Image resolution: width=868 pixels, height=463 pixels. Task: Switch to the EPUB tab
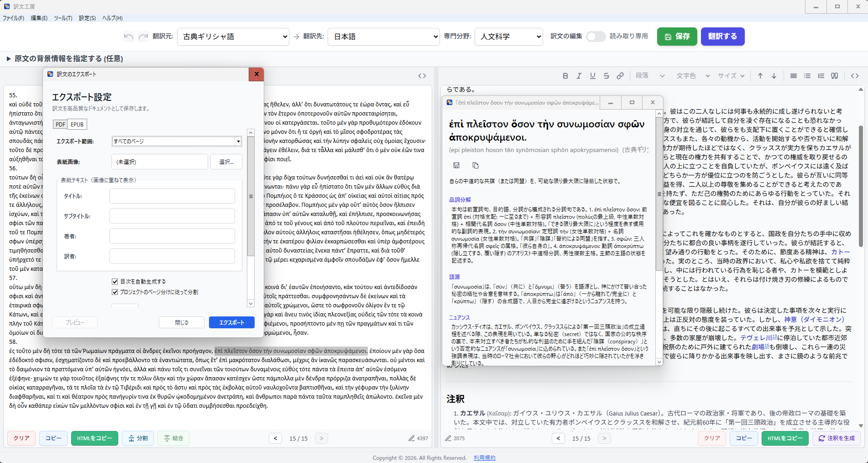point(77,124)
